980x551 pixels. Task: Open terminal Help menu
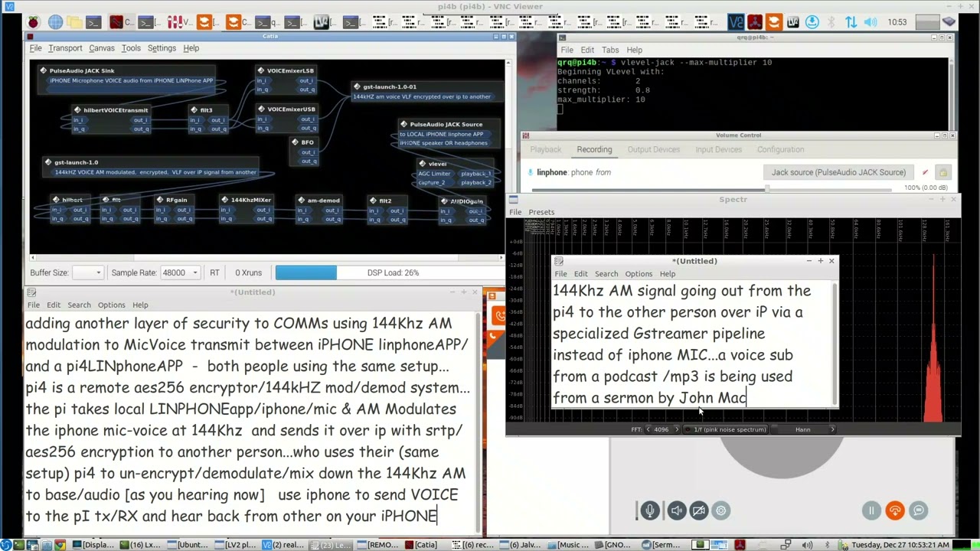click(634, 50)
